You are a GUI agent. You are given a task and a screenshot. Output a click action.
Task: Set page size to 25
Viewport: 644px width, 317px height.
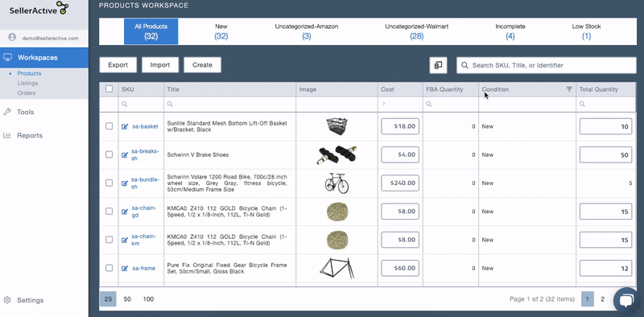coord(108,299)
